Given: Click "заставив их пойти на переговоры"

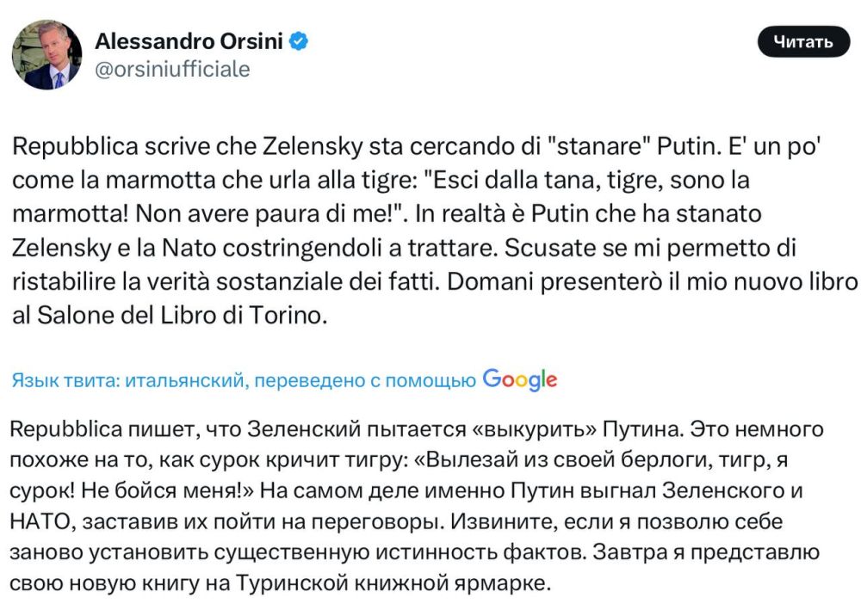Looking at the screenshot, I should pyautogui.click(x=245, y=522).
